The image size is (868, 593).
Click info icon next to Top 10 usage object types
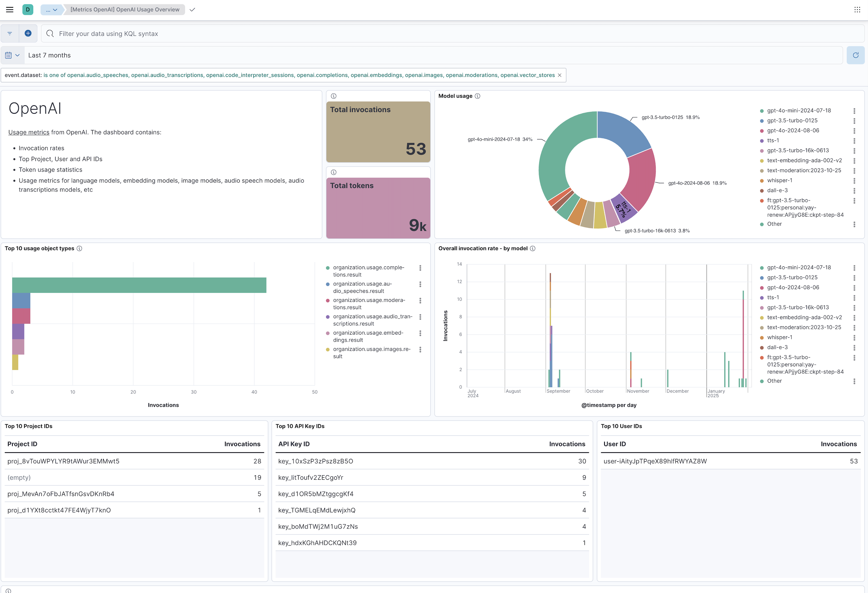click(79, 248)
